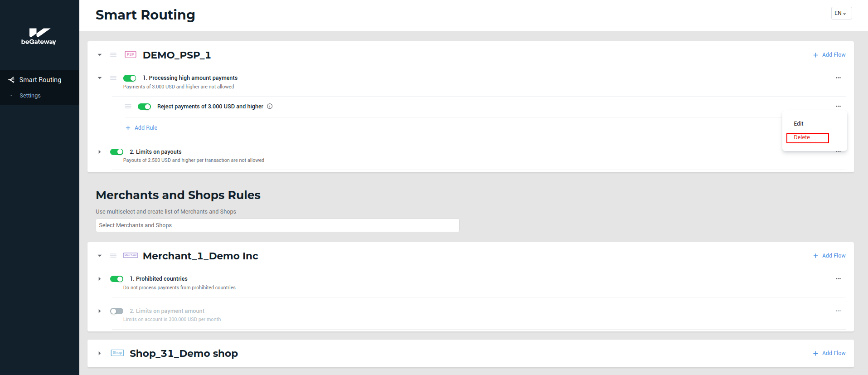Screen dimensions: 868x375
Task: Click the PSP badge icon
Action: 131,55
